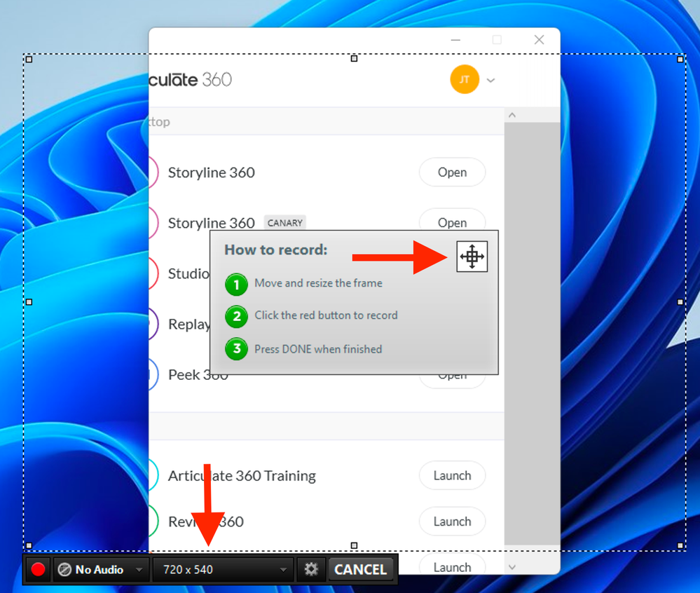Expand the account menu chevron
This screenshot has width=700, height=593.
click(x=490, y=81)
